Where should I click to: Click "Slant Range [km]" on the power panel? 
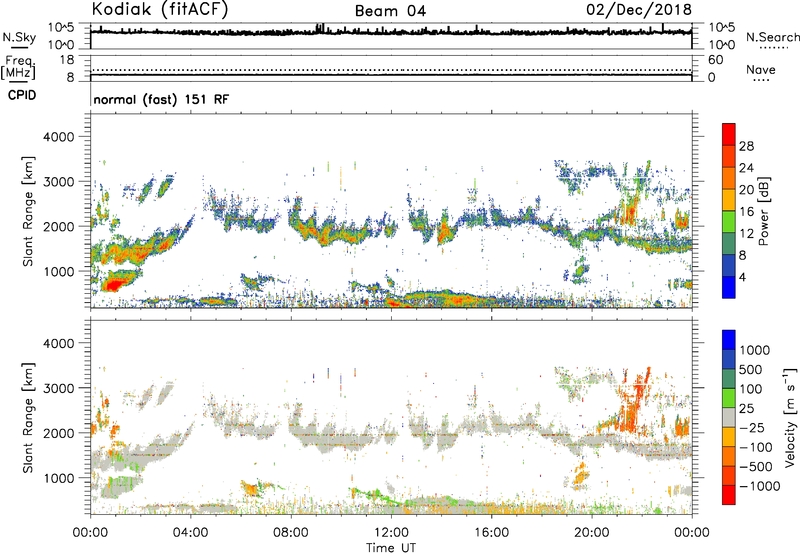pos(28,211)
